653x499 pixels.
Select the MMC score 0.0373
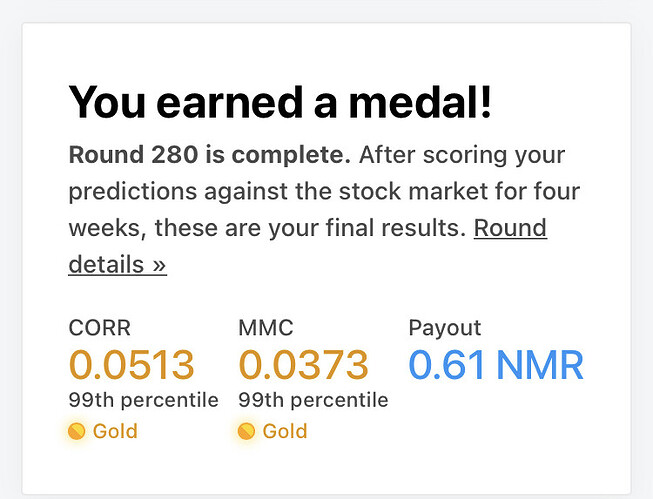pyautogui.click(x=303, y=365)
